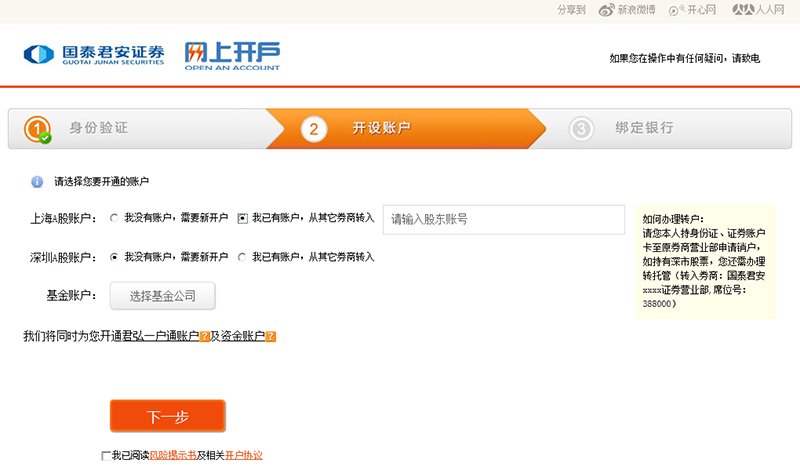Click the 网上开户 Open An Account logo
Screen dimensions: 800x474
[x=232, y=56]
